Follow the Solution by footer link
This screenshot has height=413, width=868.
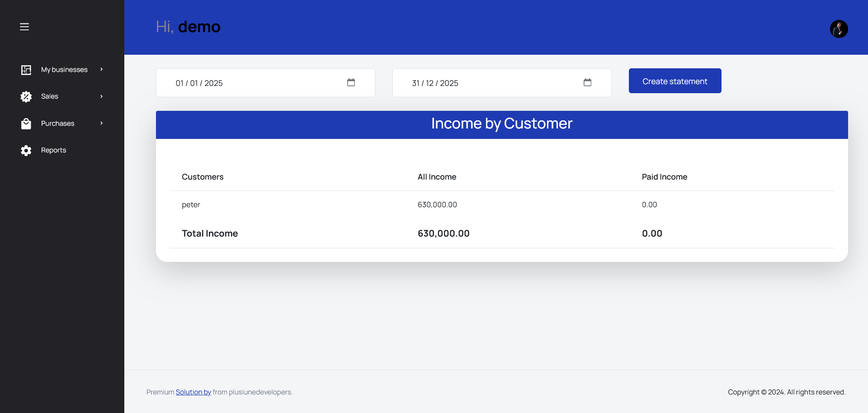(x=193, y=392)
